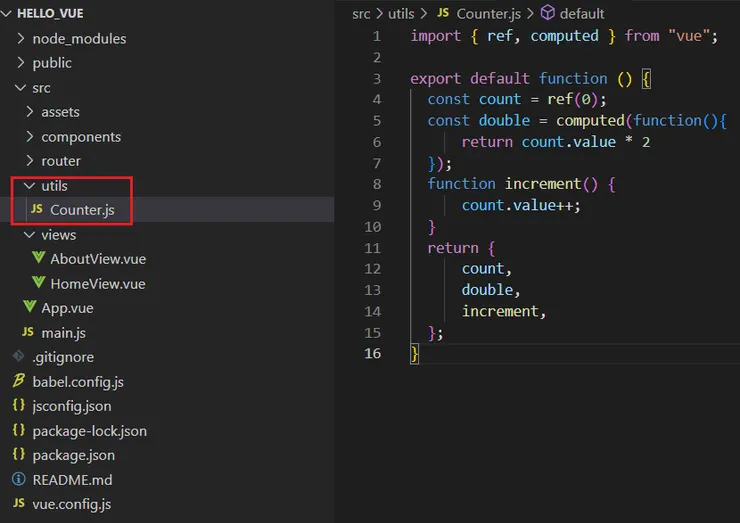
Task: Click the word "computed" in the import line
Action: click(564, 36)
